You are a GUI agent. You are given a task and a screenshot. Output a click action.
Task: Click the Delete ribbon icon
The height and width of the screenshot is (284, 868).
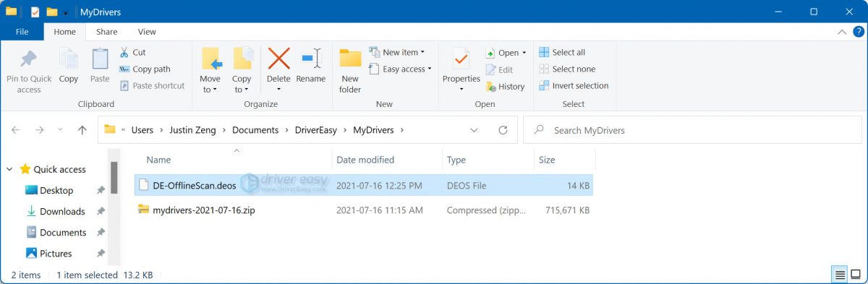point(278,59)
